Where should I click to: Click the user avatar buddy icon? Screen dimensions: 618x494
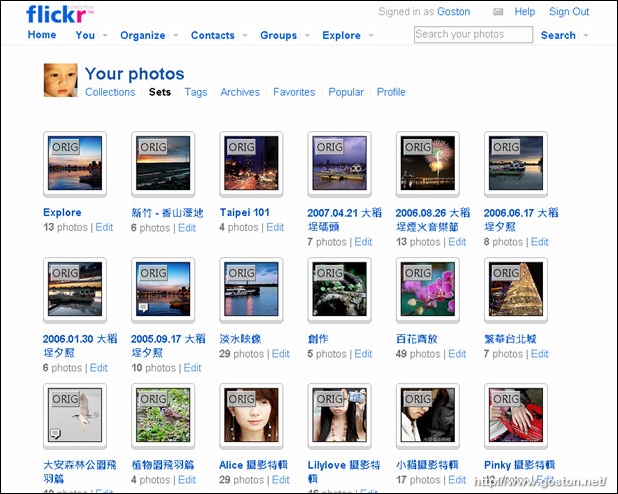61,80
